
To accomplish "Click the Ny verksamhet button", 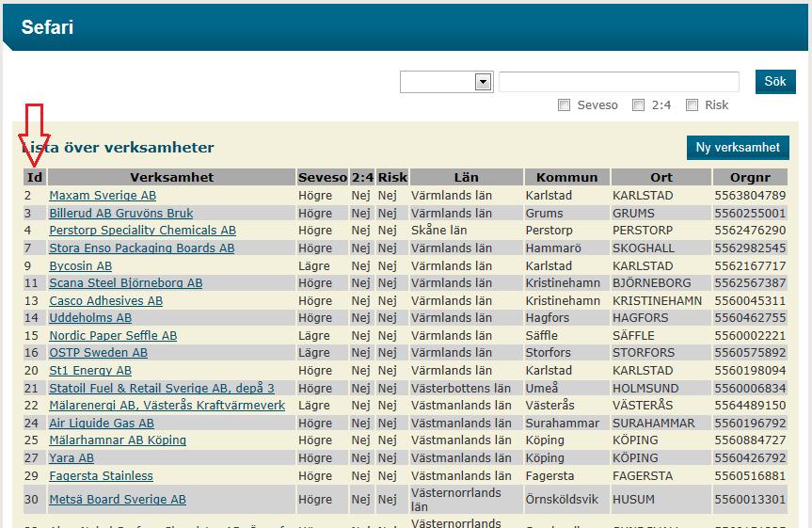I will coord(738,148).
